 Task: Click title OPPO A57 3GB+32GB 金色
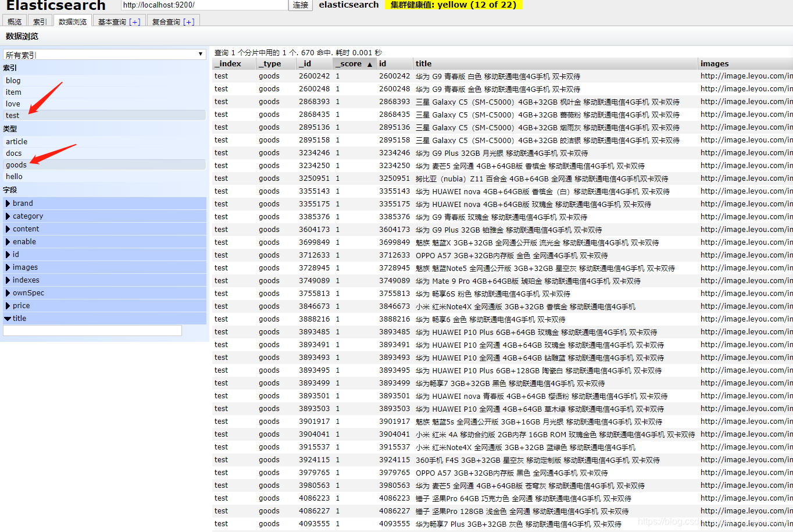(512, 255)
